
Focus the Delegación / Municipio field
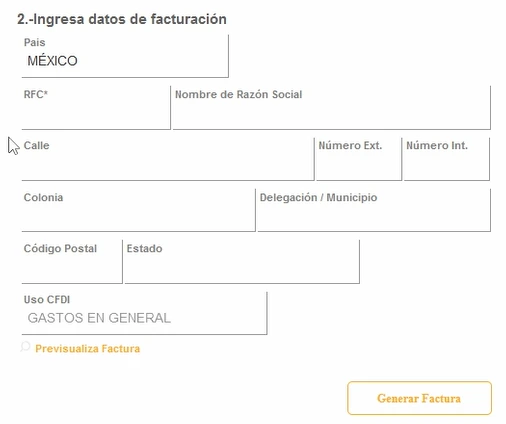pyautogui.click(x=374, y=210)
